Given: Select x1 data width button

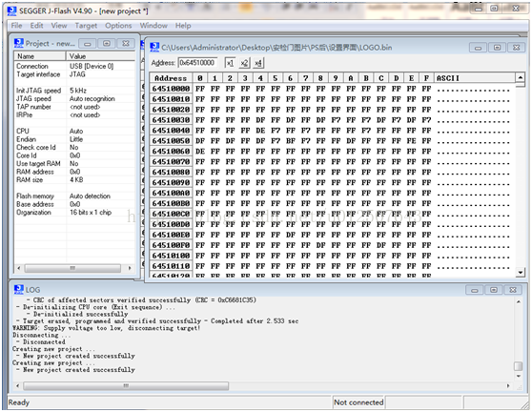Looking at the screenshot, I should coord(230,63).
